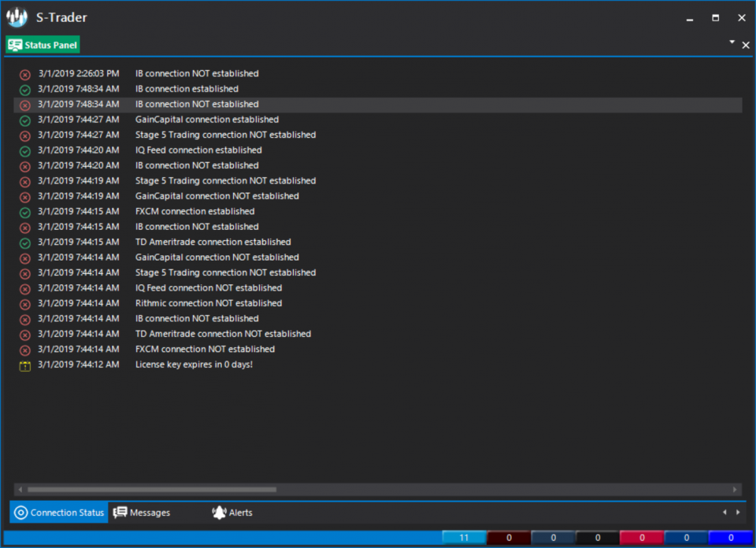Select the 'License key expires in 0 days!' message
Viewport: 756px width, 548px height.
[x=194, y=365]
